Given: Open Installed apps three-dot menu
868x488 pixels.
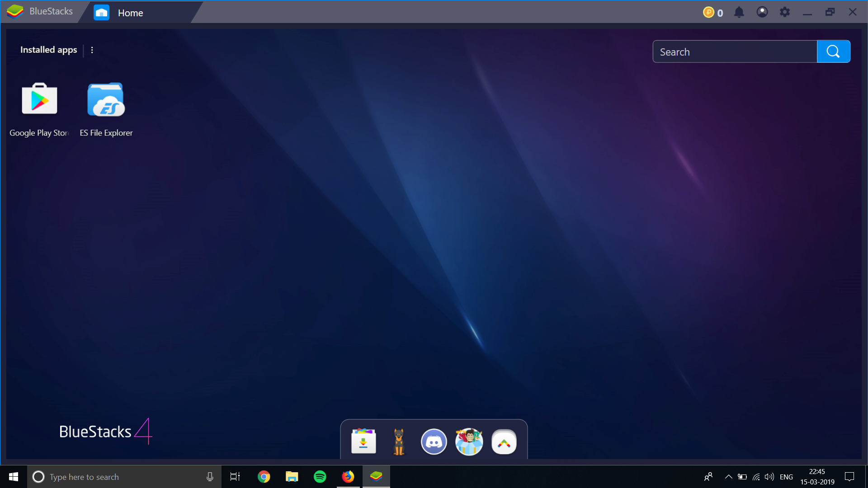Looking at the screenshot, I should pos(92,50).
